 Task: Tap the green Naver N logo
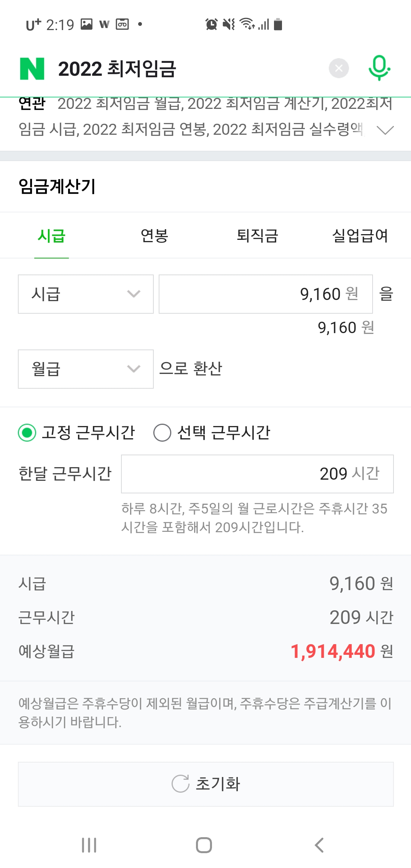click(32, 69)
